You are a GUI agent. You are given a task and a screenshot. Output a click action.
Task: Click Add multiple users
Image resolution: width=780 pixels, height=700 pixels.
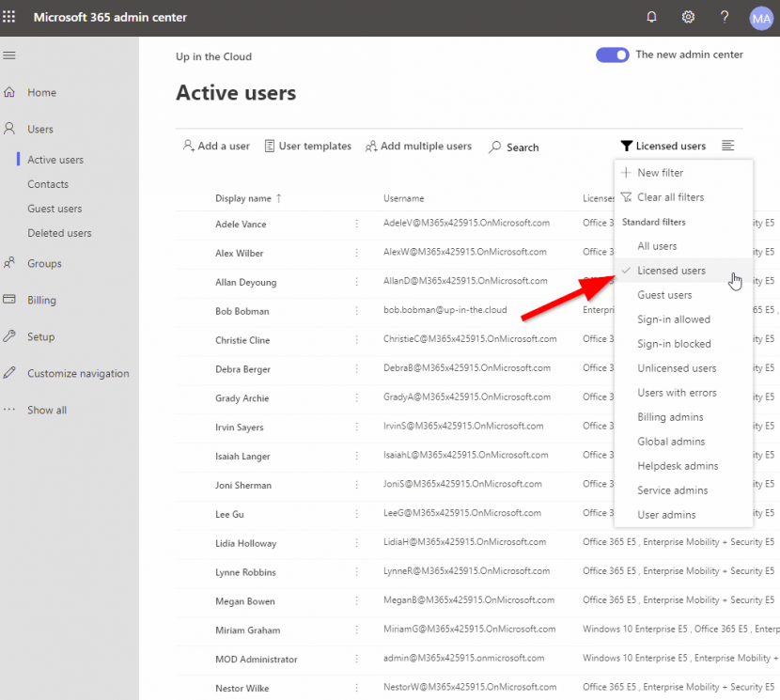coord(418,147)
